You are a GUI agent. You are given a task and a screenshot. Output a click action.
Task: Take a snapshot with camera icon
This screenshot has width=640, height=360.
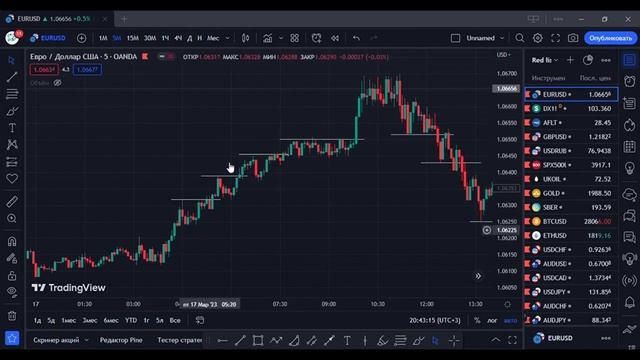coord(573,38)
